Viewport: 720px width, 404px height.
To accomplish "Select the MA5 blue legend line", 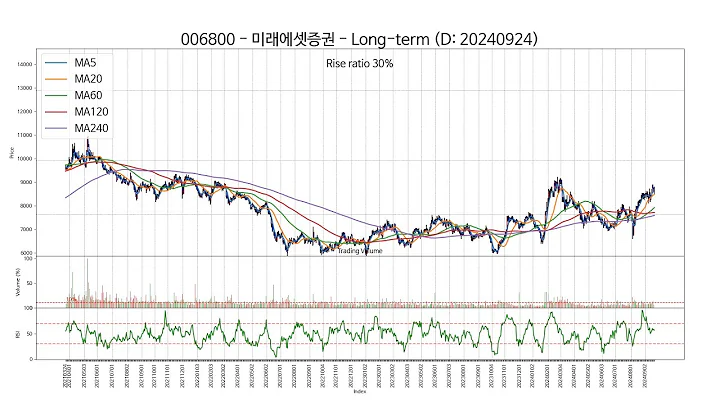I will pyautogui.click(x=56, y=63).
